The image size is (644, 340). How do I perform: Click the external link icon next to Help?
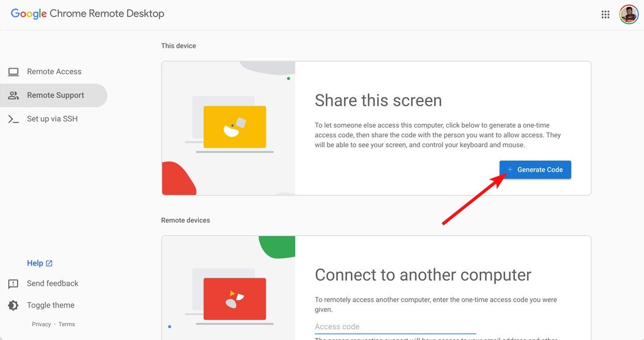[49, 264]
